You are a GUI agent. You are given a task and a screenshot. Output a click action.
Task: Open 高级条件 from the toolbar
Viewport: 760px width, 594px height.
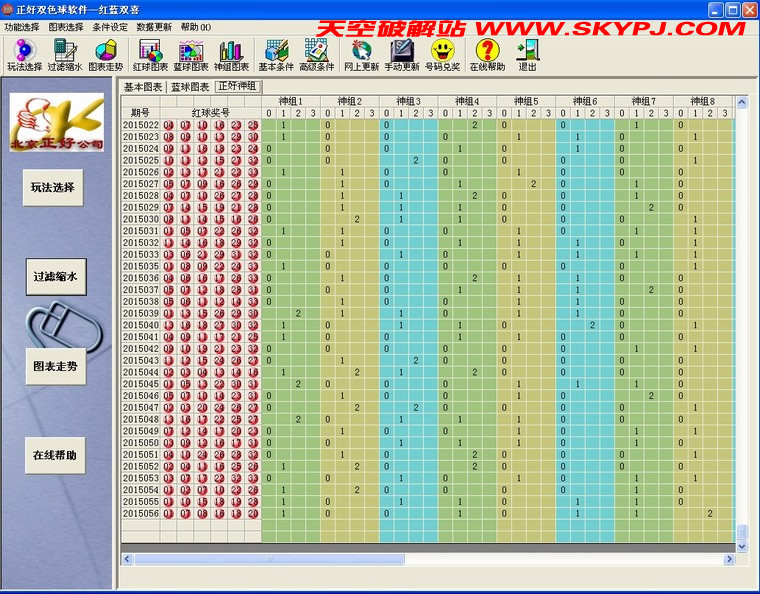(316, 55)
